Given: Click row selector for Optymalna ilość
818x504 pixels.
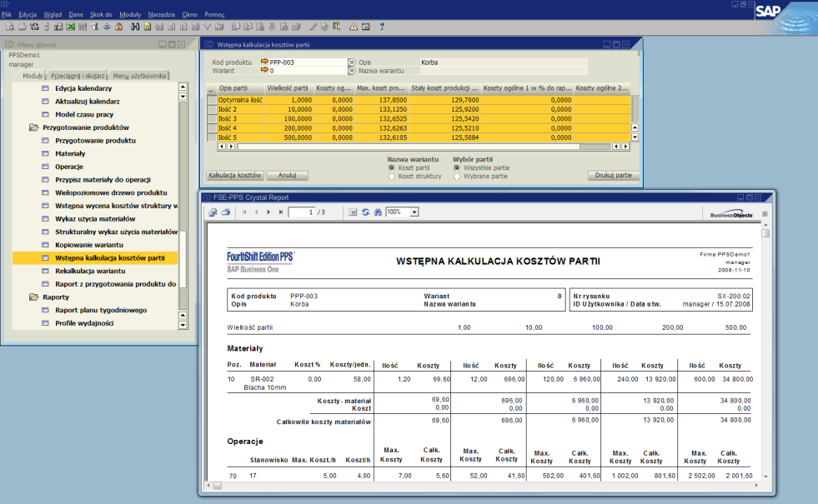Looking at the screenshot, I should coord(211,99).
